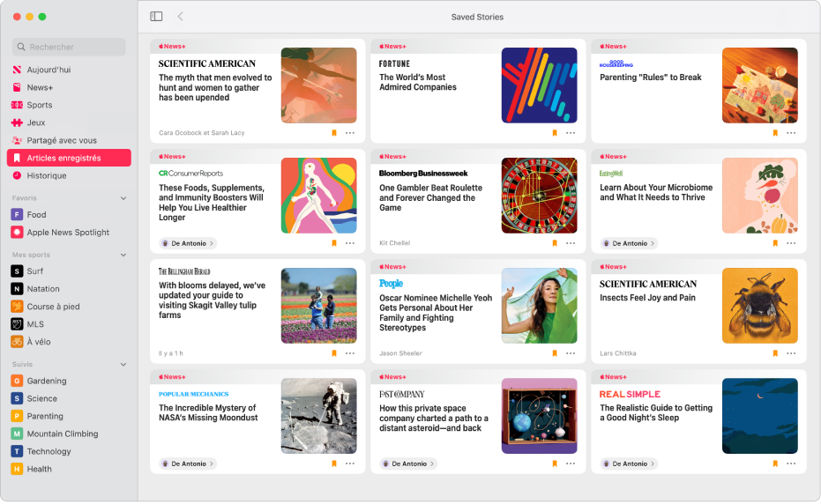821x504 pixels.
Task: Open News+ in the sidebar
Action: click(69, 87)
